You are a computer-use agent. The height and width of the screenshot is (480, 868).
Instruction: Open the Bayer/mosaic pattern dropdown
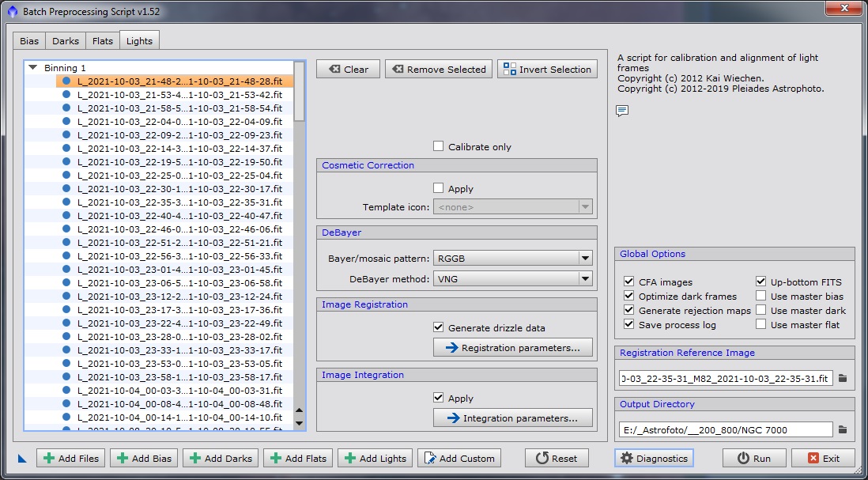coord(512,258)
